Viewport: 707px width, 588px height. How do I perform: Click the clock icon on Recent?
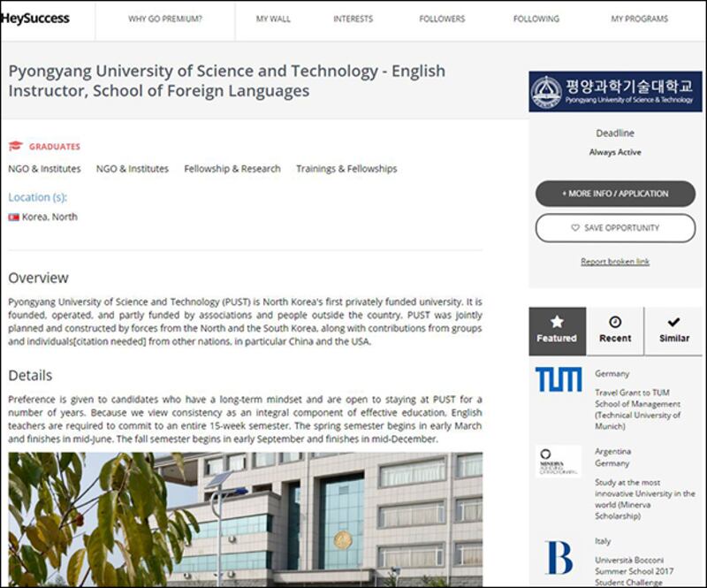tap(615, 322)
